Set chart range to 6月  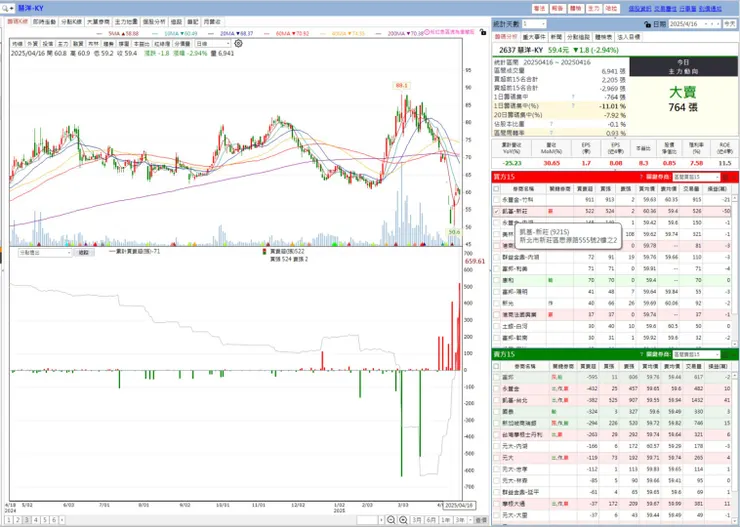coord(431,520)
